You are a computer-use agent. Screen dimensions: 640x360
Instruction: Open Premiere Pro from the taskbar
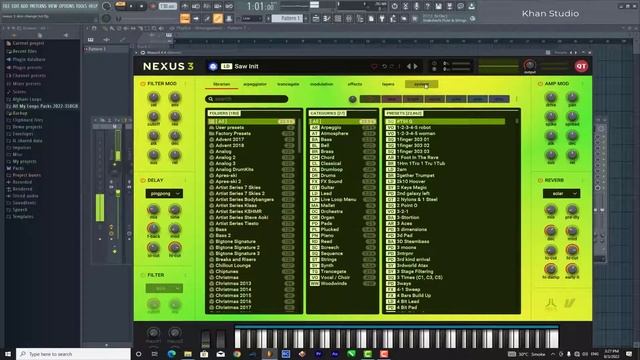318,354
